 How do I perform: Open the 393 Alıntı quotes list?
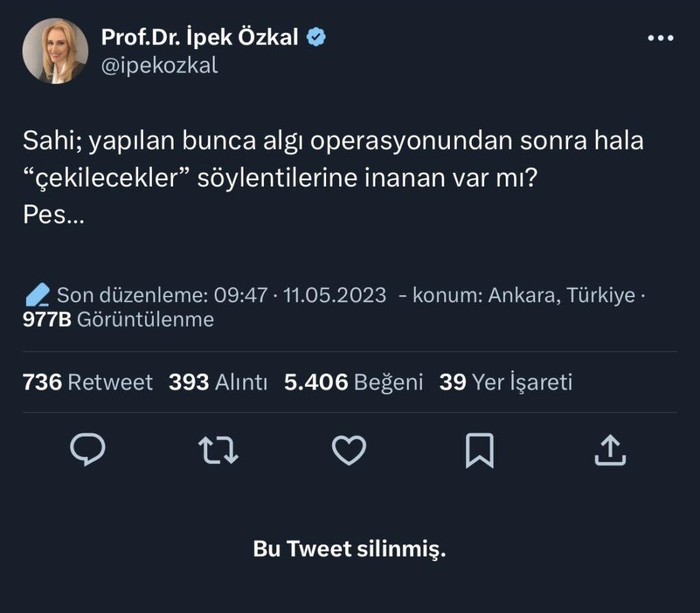(218, 382)
